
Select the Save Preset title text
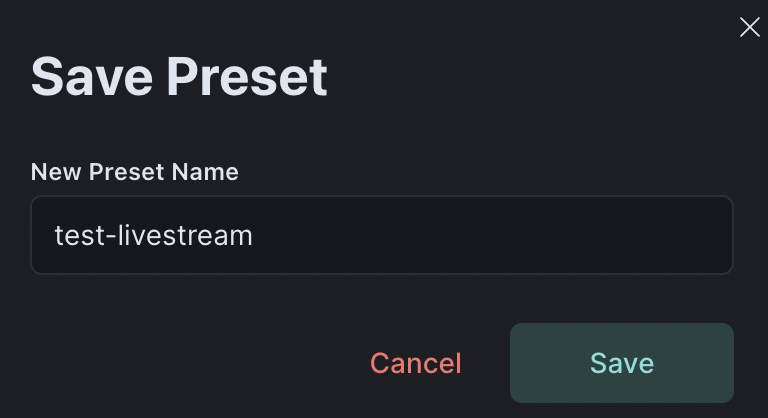(x=179, y=77)
